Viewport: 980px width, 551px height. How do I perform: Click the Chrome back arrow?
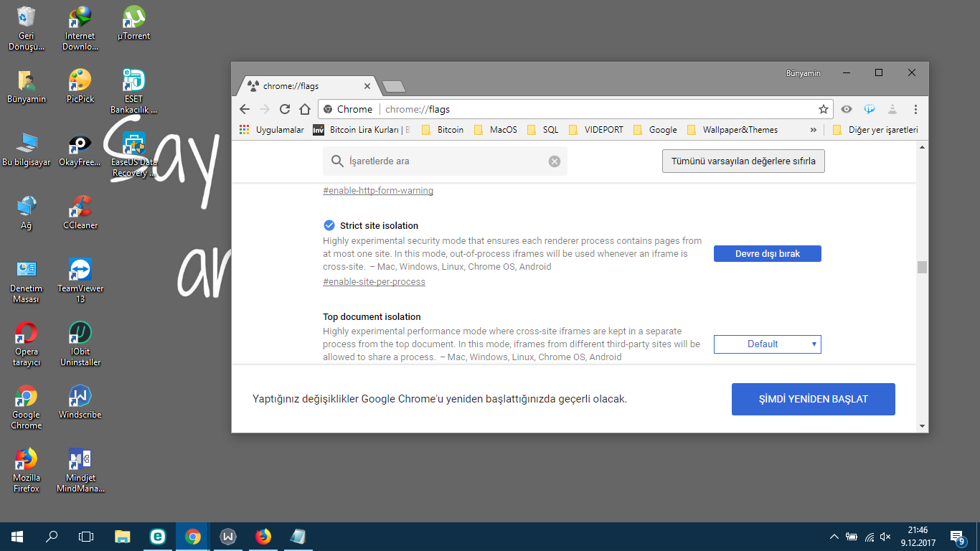click(x=244, y=109)
